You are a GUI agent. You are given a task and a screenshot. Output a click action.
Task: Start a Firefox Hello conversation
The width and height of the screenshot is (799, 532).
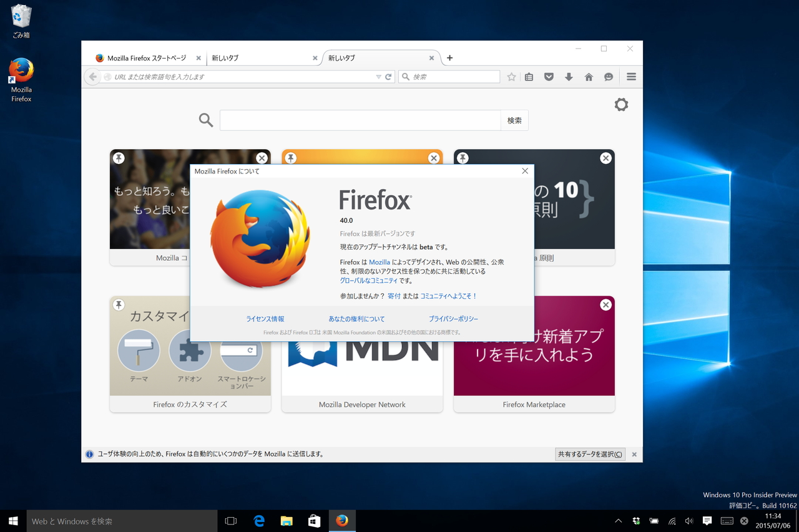pos(609,76)
